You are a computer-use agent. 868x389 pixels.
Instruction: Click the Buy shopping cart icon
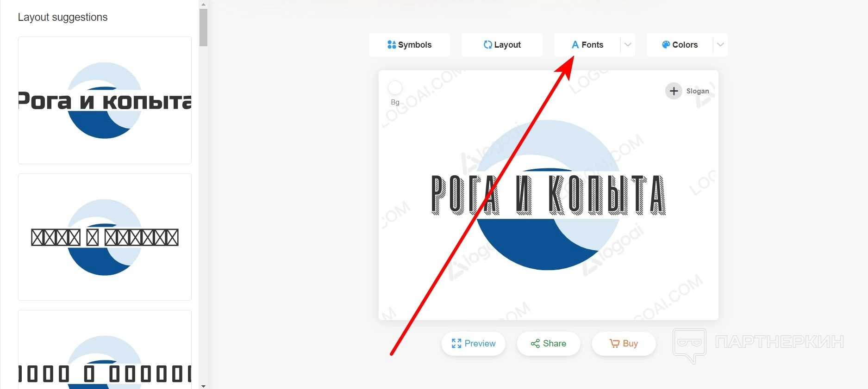615,343
